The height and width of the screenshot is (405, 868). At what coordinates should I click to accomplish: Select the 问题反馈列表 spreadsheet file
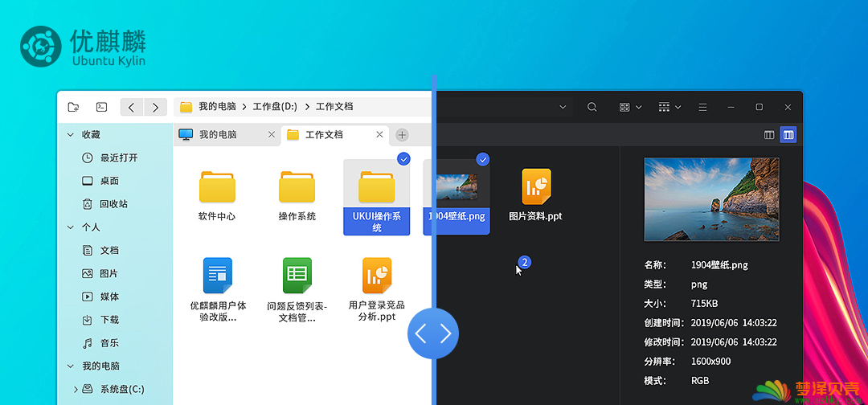pyautogui.click(x=297, y=276)
